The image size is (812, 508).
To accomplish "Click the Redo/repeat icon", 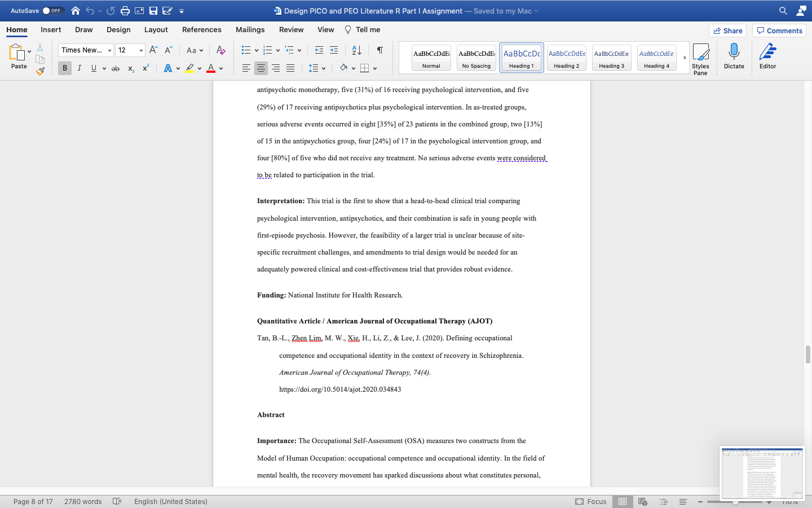I will coord(111,11).
